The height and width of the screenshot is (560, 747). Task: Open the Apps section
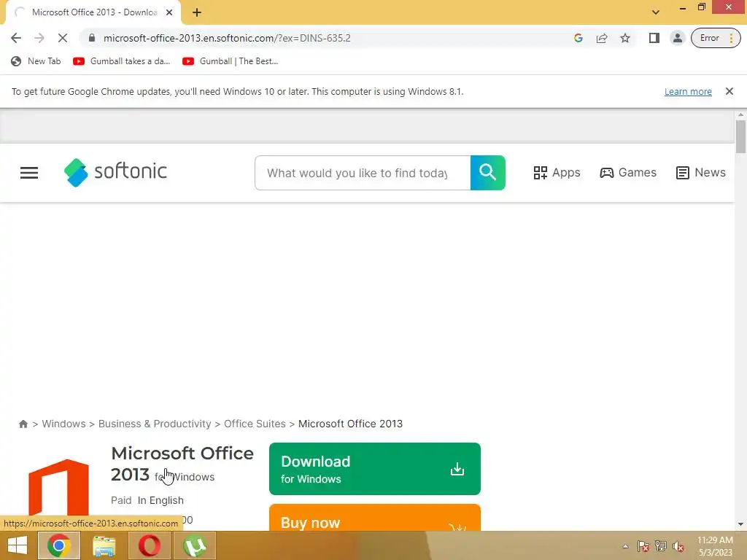pyautogui.click(x=557, y=172)
